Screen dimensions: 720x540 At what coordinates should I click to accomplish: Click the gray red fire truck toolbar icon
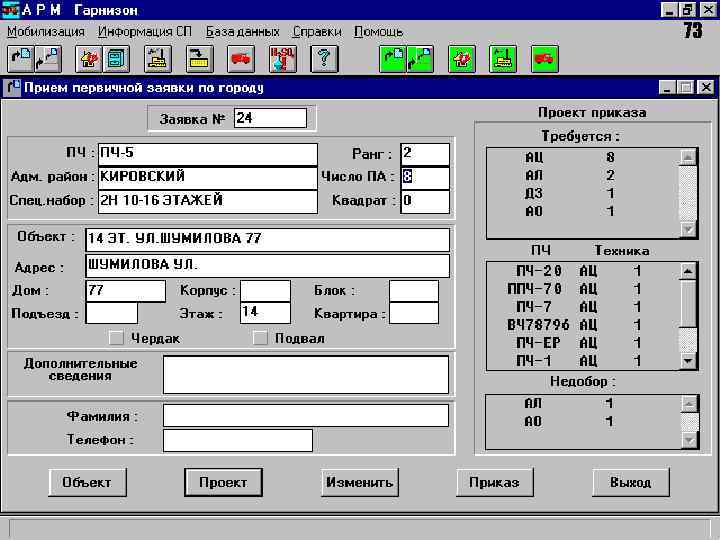point(241,59)
